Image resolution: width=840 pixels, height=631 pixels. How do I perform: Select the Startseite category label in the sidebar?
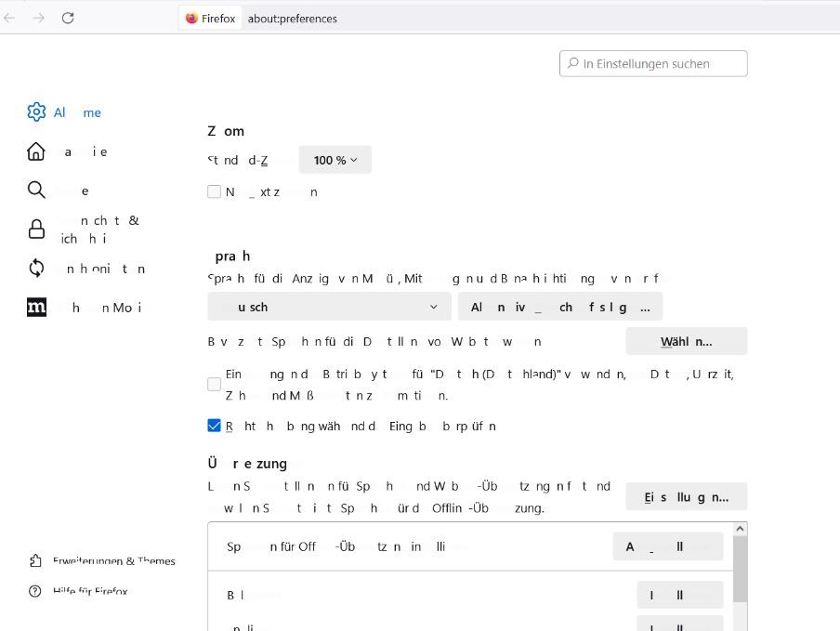(x=82, y=151)
